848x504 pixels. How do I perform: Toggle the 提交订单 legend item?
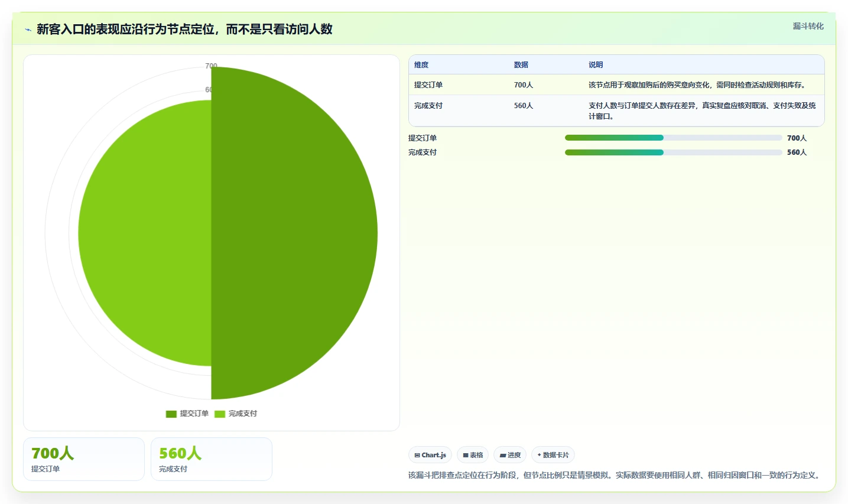point(187,414)
